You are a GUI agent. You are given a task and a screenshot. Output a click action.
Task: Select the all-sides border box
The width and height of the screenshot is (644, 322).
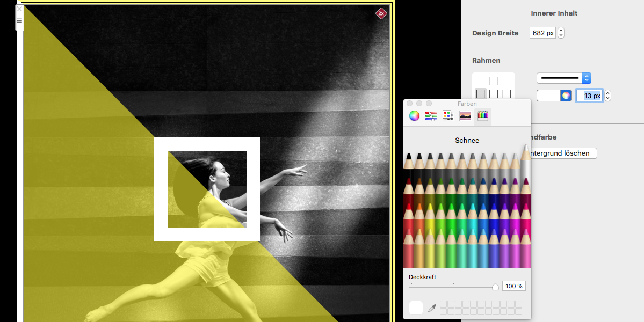[493, 94]
